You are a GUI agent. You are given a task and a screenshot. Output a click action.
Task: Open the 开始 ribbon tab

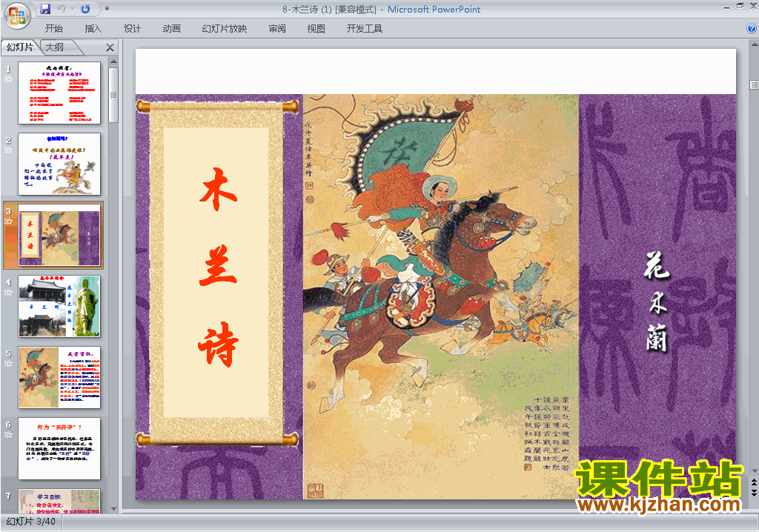53,29
